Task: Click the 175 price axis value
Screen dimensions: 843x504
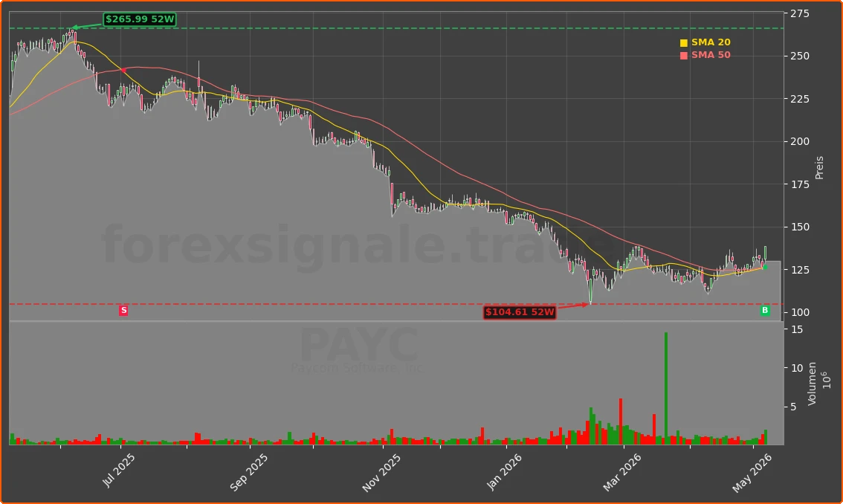Action: click(799, 184)
